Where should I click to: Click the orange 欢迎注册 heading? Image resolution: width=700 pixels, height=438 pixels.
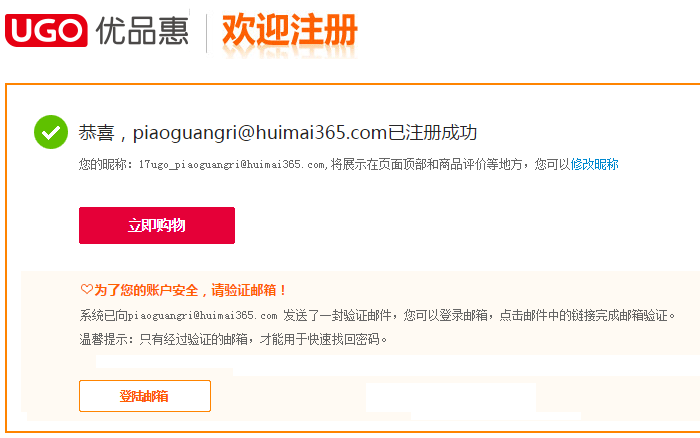[x=288, y=31]
